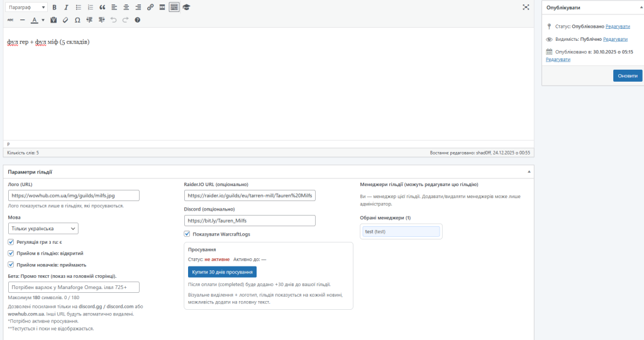
Task: Open the text color picker arrow
Action: click(x=43, y=20)
